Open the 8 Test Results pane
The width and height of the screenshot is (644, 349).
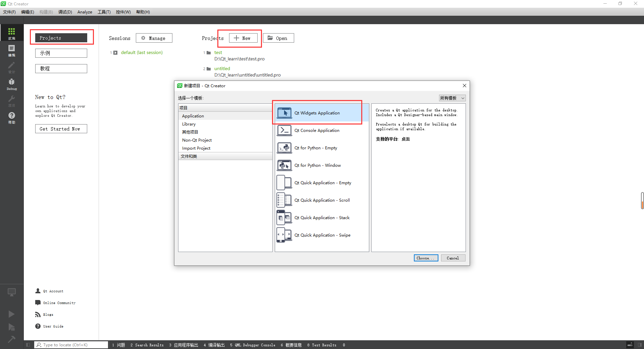coord(322,345)
